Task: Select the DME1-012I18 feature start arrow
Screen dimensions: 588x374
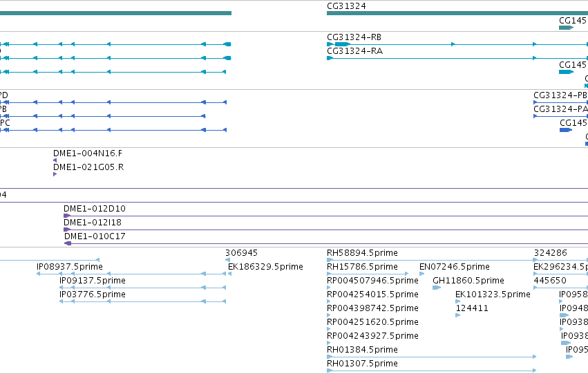Action: point(67,230)
